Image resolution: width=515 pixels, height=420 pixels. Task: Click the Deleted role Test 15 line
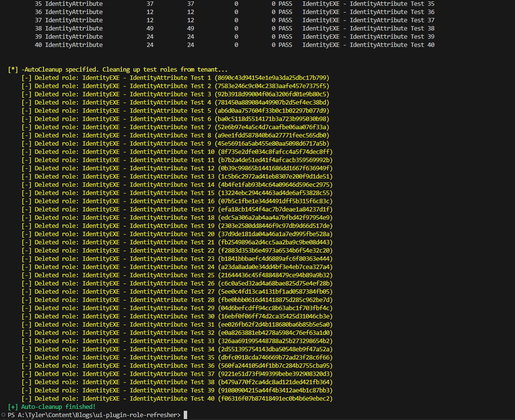click(177, 193)
